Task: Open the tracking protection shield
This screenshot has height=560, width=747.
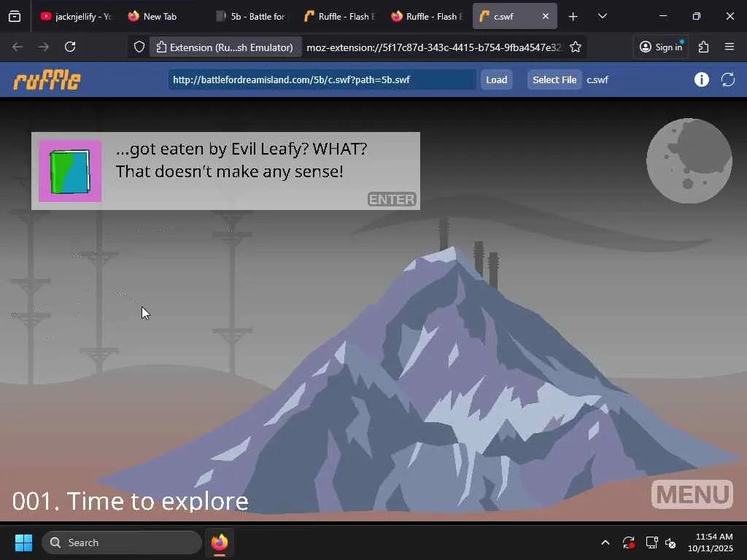Action: point(139,47)
